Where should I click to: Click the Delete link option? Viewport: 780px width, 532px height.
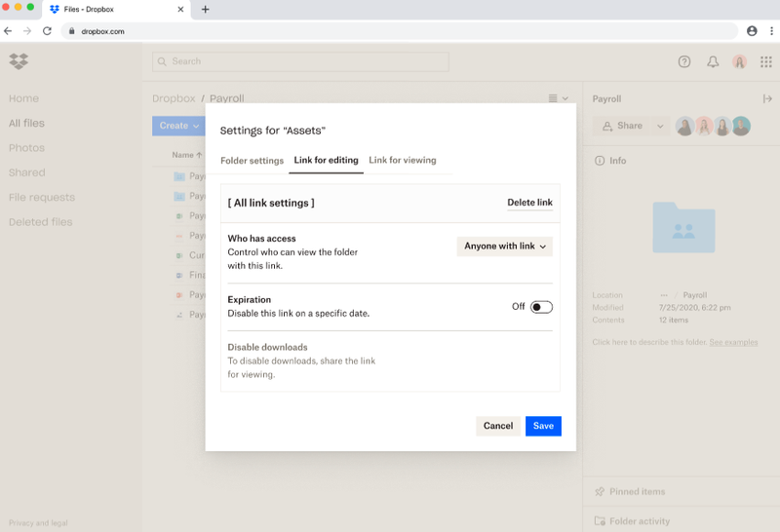[x=529, y=203]
